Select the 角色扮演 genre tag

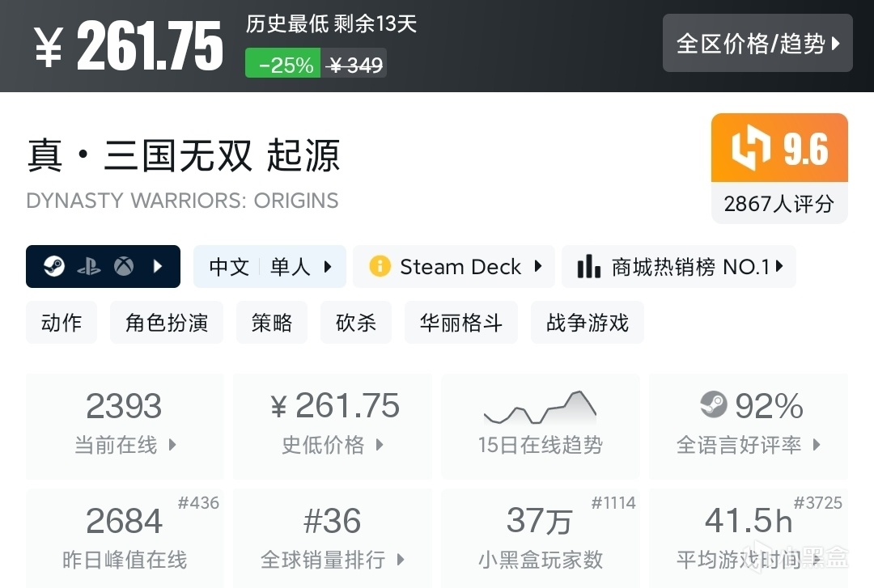[x=167, y=323]
